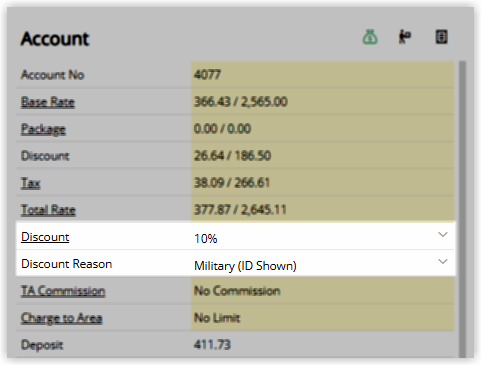This screenshot has width=482, height=366.
Task: Click the green money bag icon
Action: click(x=370, y=37)
